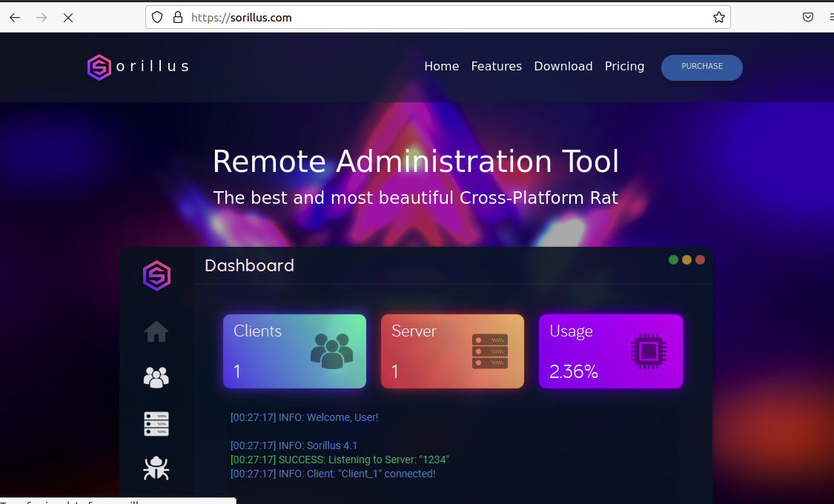
Task: Click the yellow window dot in dashboard
Action: tap(686, 260)
